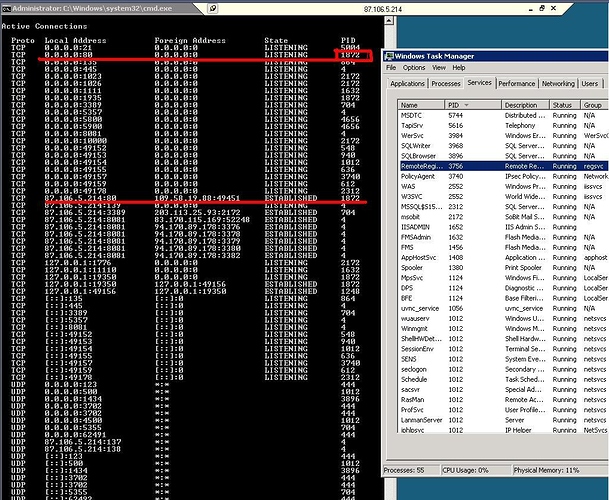Switch to the Processes tab
Viewport: 609px width, 500px height.
click(x=446, y=84)
